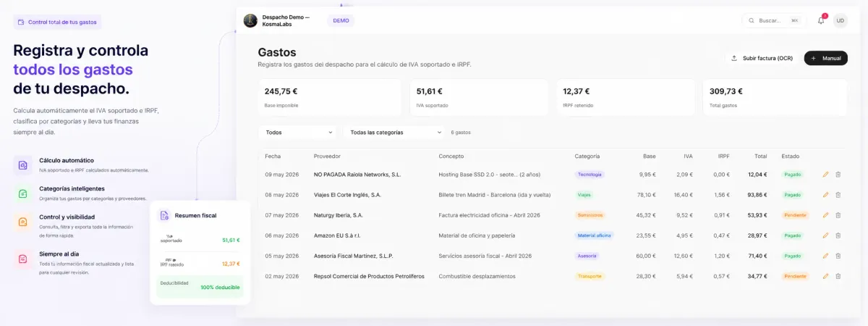The height and width of the screenshot is (326, 868).
Task: Click the 100% deducible label
Action: point(220,288)
